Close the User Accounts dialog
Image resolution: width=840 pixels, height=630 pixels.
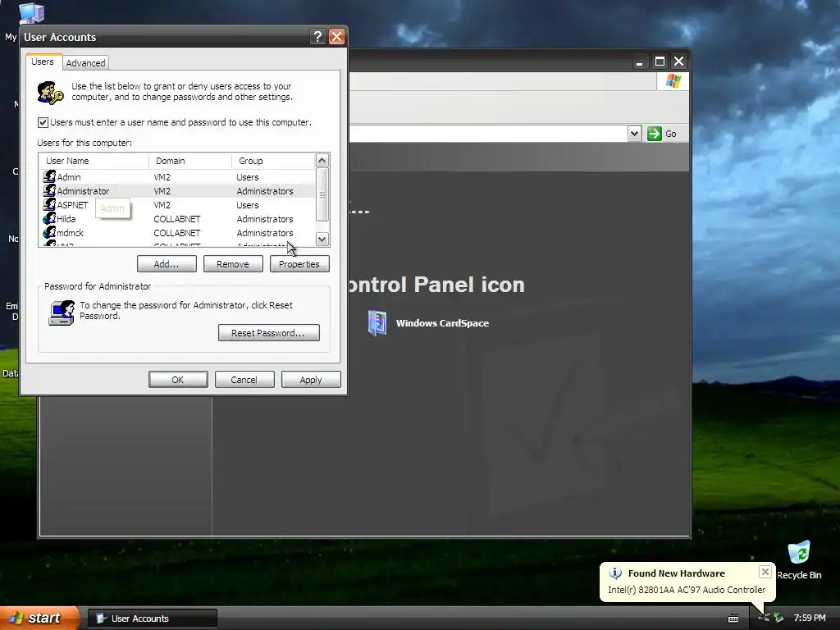pyautogui.click(x=336, y=36)
